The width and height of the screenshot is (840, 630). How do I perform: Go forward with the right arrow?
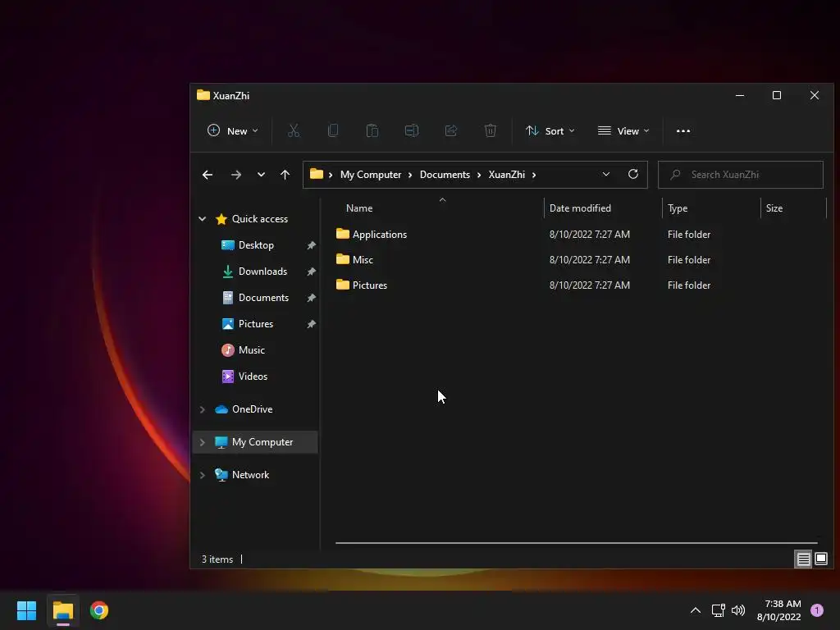pos(235,175)
